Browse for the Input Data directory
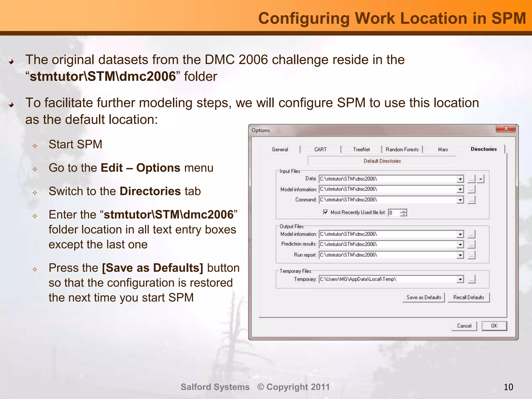Image resolution: width=532 pixels, height=399 pixels. pos(471,179)
